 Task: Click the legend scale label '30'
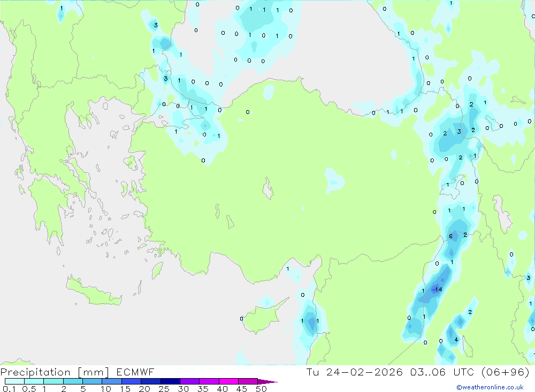click(x=184, y=389)
